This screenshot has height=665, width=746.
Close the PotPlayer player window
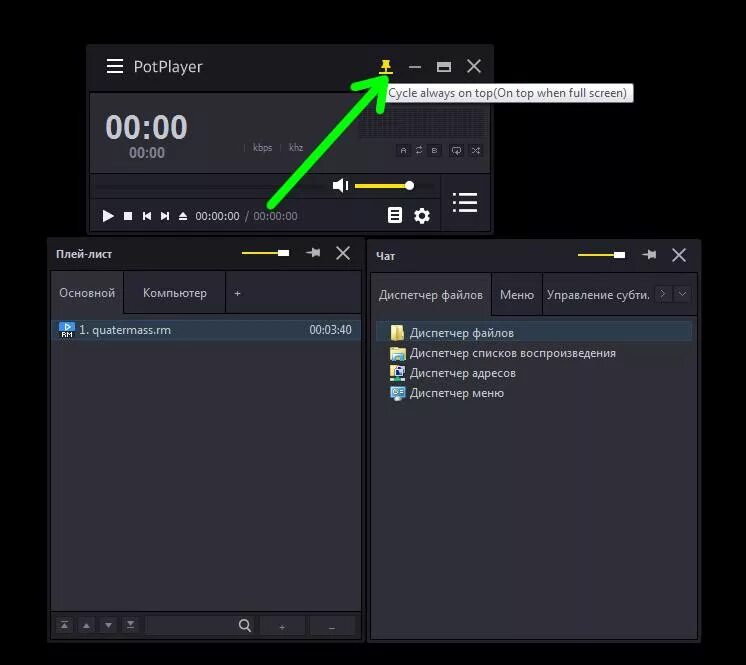point(474,66)
